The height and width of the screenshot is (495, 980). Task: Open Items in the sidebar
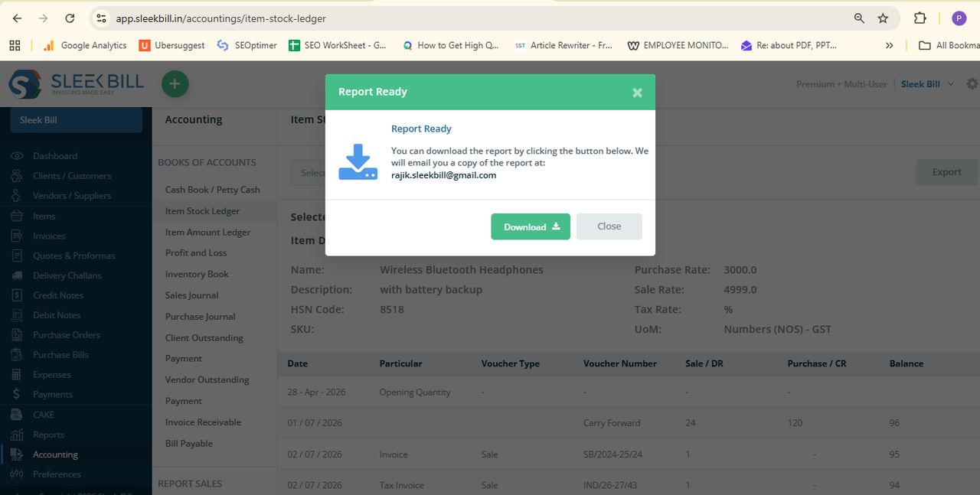pos(44,217)
